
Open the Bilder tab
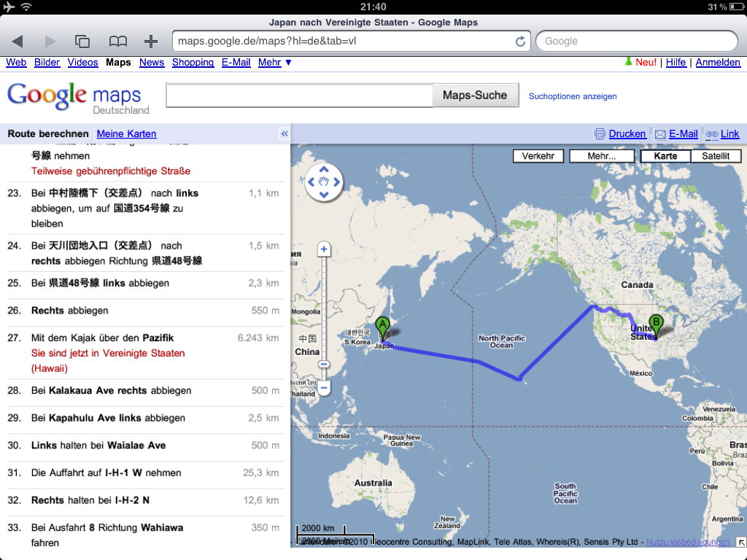click(x=47, y=63)
